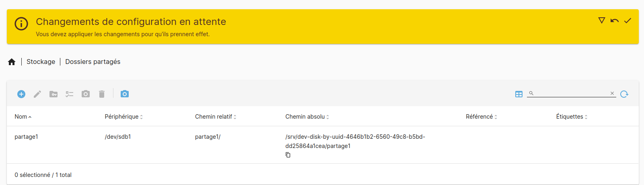Expand pending changes details triangle
The height and width of the screenshot is (185, 644).
click(x=602, y=21)
